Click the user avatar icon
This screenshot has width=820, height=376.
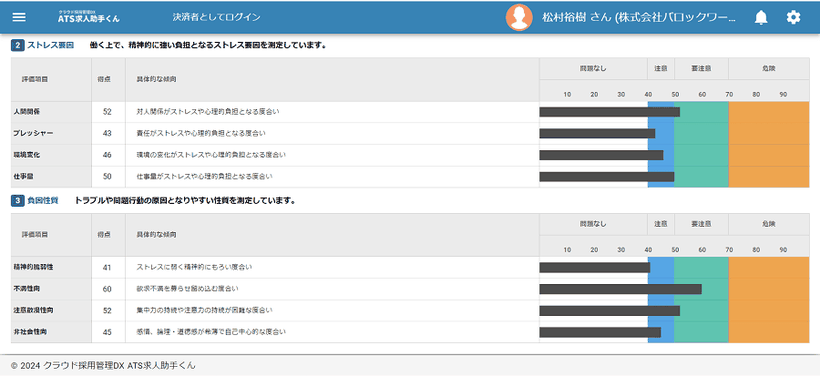click(519, 18)
